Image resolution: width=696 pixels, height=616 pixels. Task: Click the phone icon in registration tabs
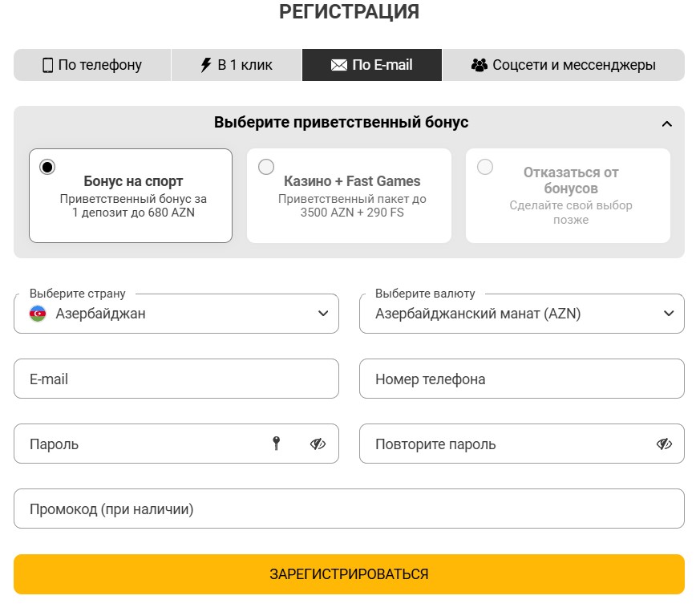pyautogui.click(x=47, y=66)
